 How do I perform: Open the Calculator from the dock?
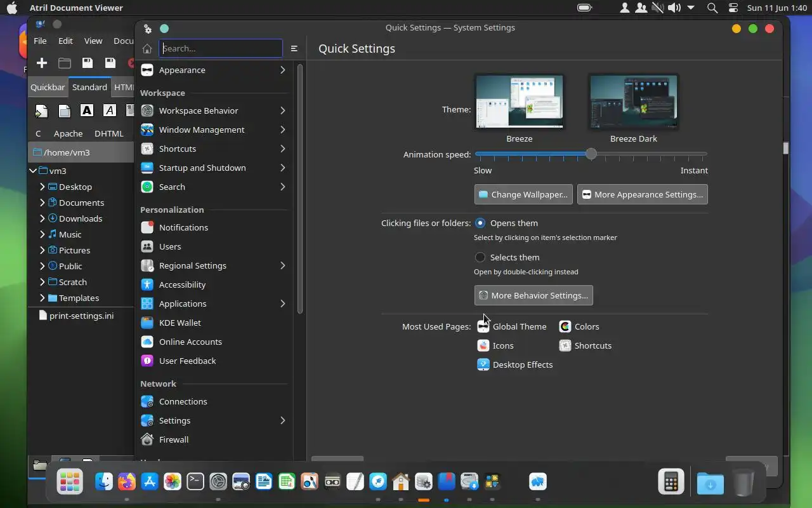[671, 482]
